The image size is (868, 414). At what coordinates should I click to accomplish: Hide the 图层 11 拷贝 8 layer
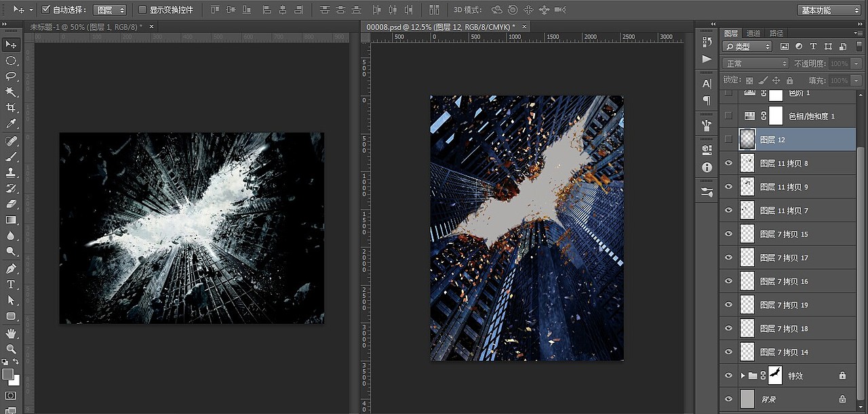coord(729,163)
